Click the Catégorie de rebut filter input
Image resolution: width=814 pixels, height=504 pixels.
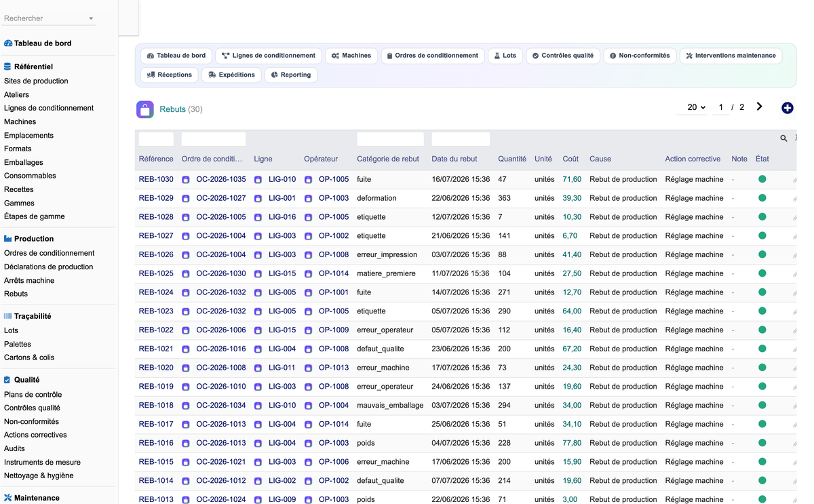[390, 139]
